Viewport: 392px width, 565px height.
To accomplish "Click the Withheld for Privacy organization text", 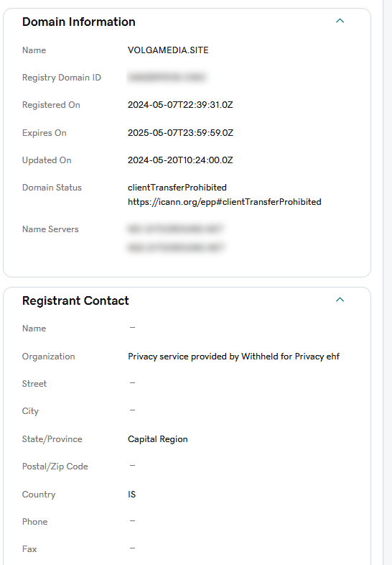I will (233, 357).
